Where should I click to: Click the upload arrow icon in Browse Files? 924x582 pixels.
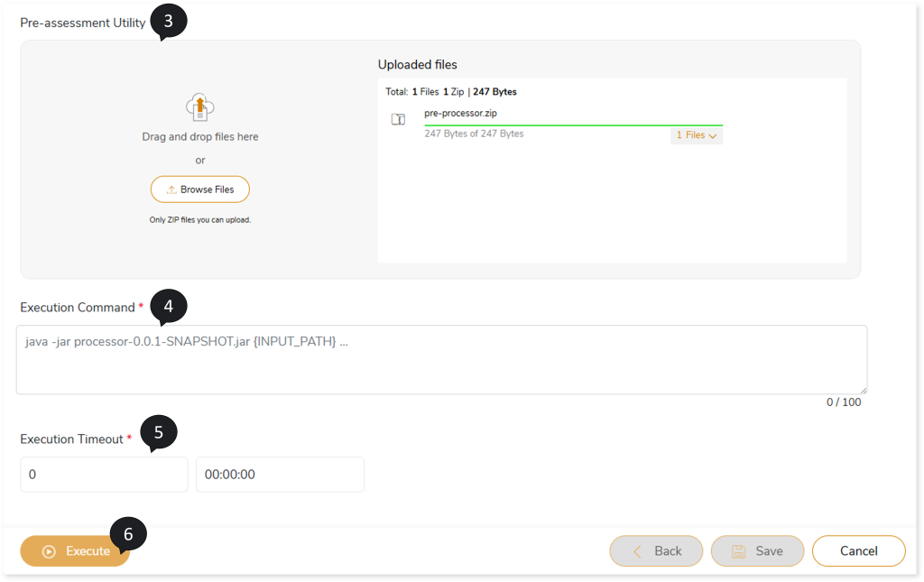[x=171, y=190]
